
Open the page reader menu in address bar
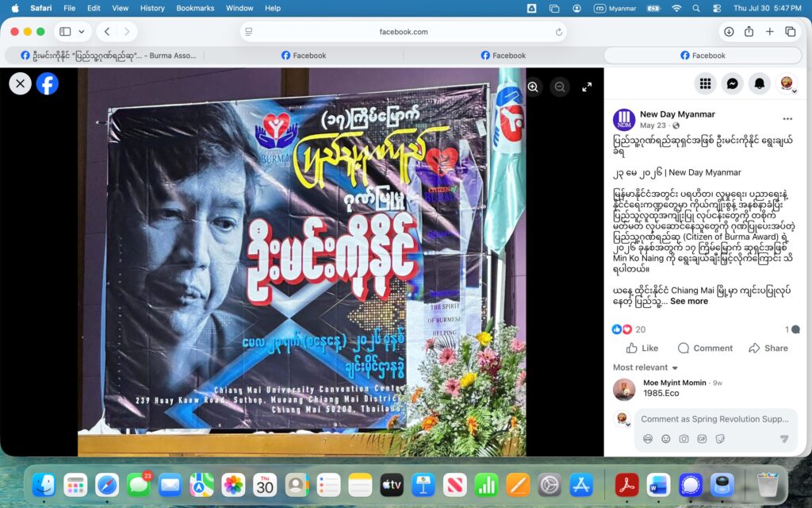click(x=249, y=32)
